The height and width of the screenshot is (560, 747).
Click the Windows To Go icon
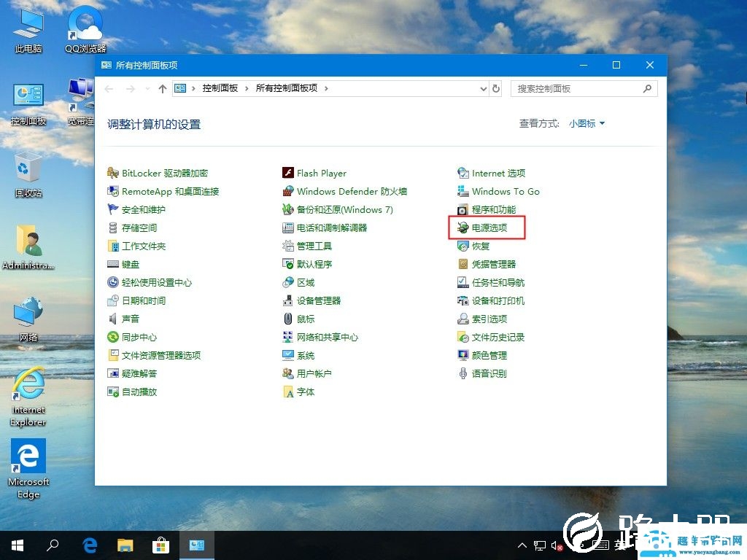tap(463, 192)
